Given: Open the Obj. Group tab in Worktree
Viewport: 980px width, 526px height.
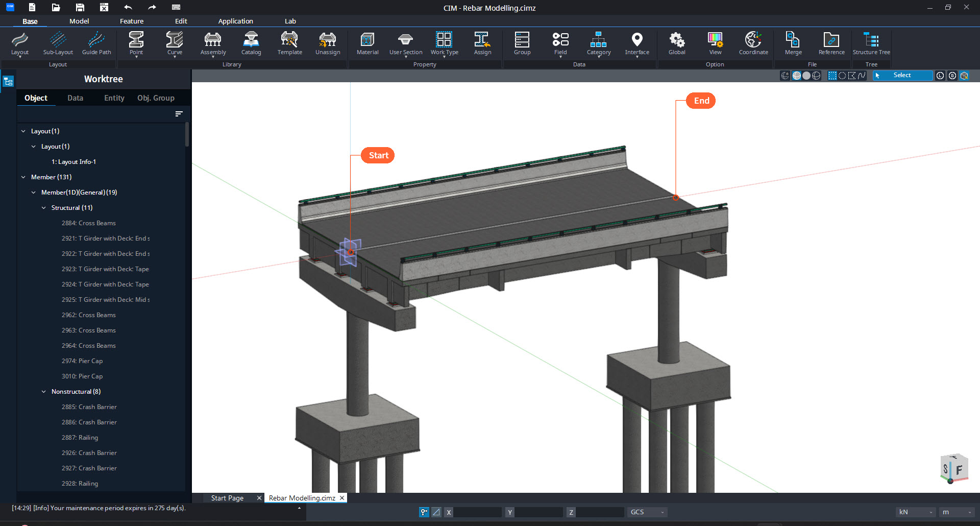Looking at the screenshot, I should 156,98.
